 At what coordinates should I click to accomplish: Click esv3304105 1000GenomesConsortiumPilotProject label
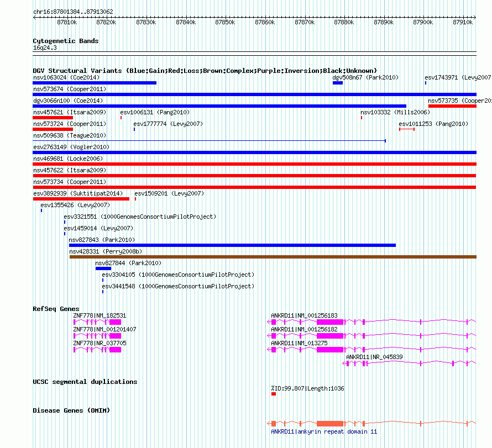[178, 275]
